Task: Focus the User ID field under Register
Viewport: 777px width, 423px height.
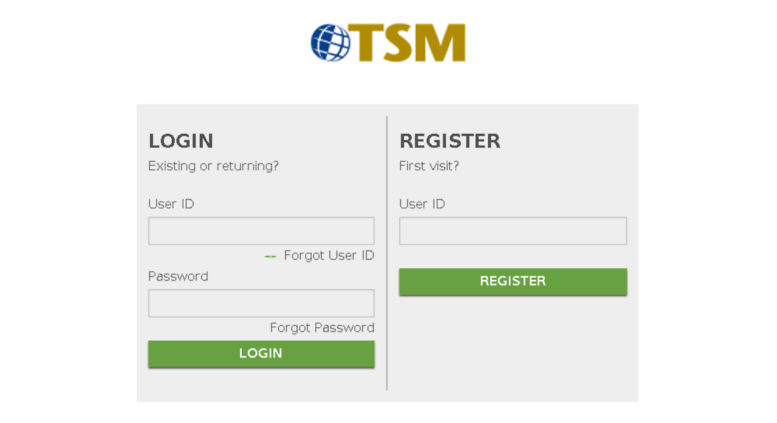Action: (x=513, y=231)
